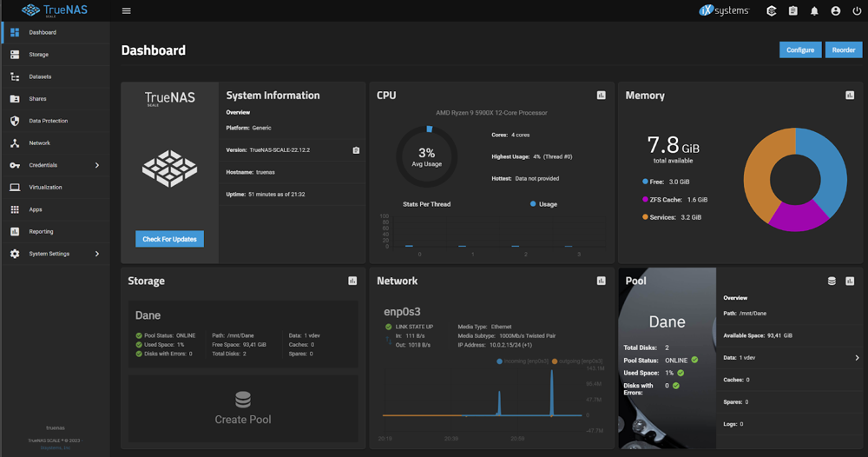Image resolution: width=868 pixels, height=457 pixels.
Task: Click the Pool widget Dane disk image
Action: [667, 359]
